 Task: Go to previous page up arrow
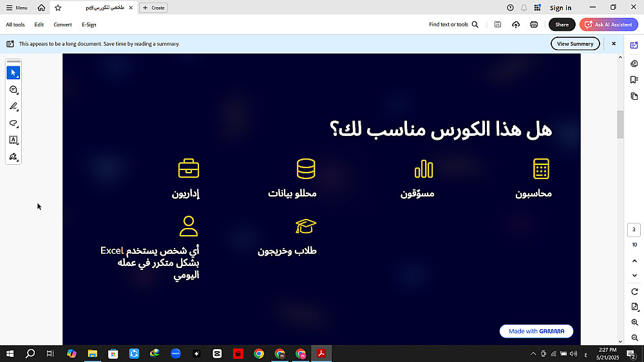pos(634,261)
